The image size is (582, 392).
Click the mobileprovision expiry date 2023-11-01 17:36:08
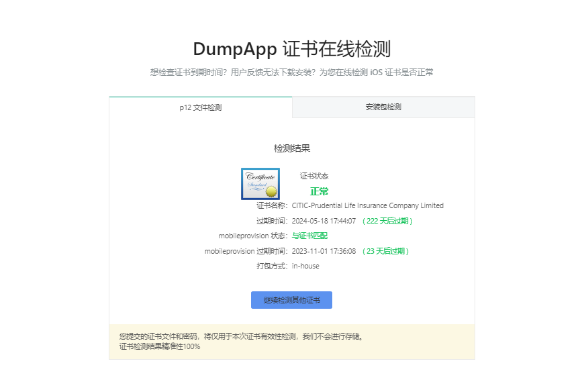[324, 251]
